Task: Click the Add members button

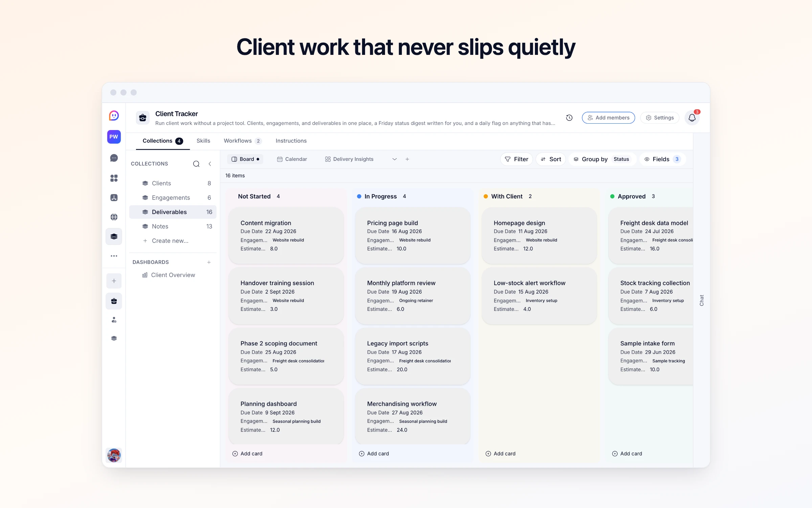Action: coord(608,118)
